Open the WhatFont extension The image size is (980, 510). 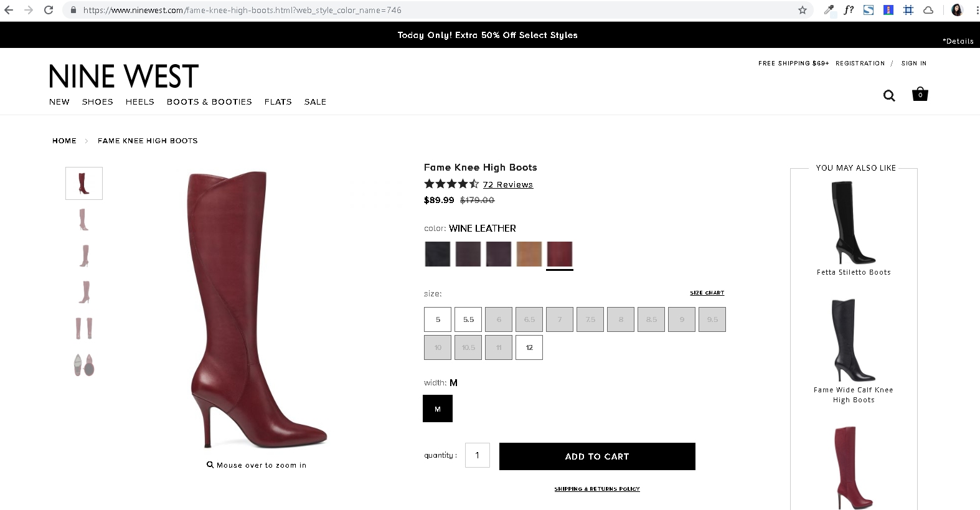click(848, 10)
